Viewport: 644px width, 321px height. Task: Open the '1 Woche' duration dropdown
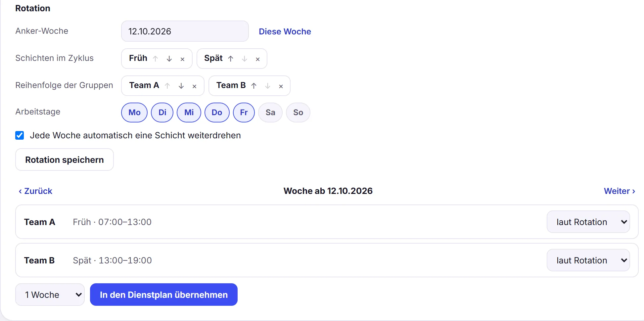50,295
